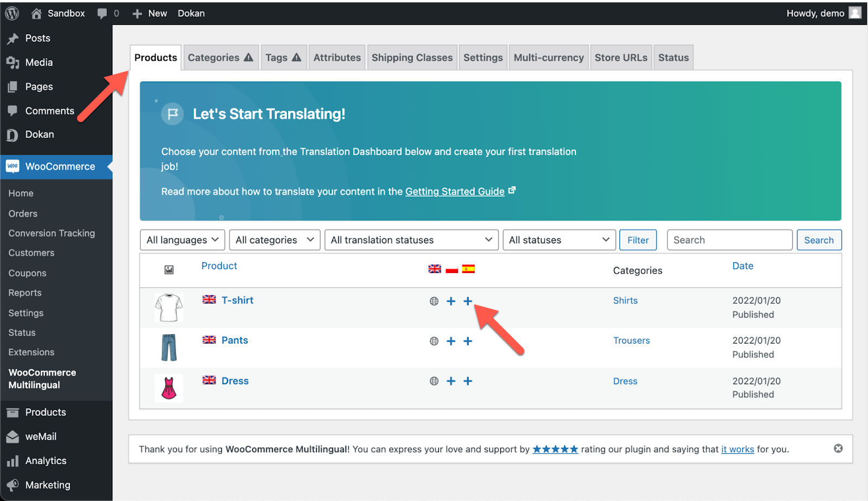The image size is (868, 501).
Task: Click the English flag column header
Action: coord(435,269)
